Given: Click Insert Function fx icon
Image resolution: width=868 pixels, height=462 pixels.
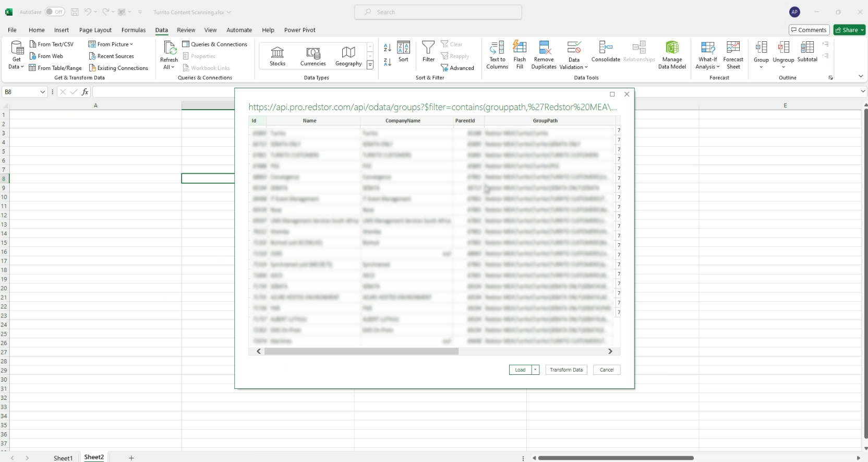Looking at the screenshot, I should (85, 92).
